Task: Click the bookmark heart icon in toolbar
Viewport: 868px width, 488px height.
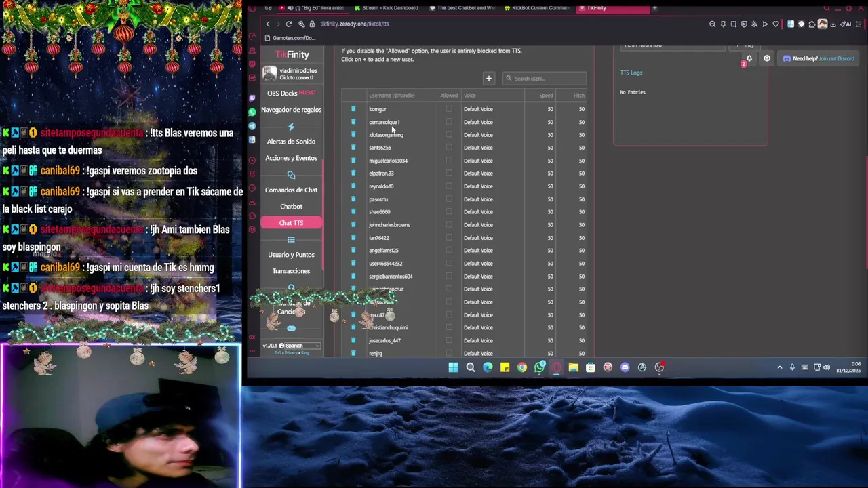Action: point(776,24)
